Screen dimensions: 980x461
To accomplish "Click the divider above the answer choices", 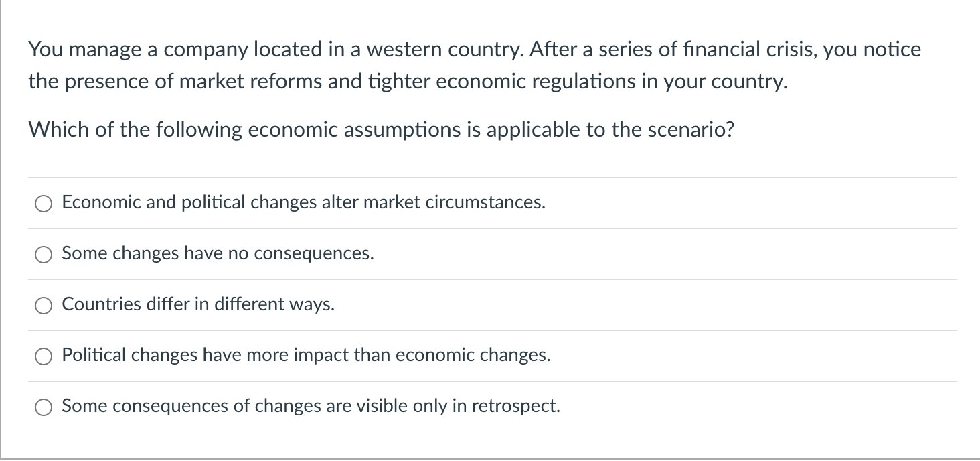I will pos(492,177).
